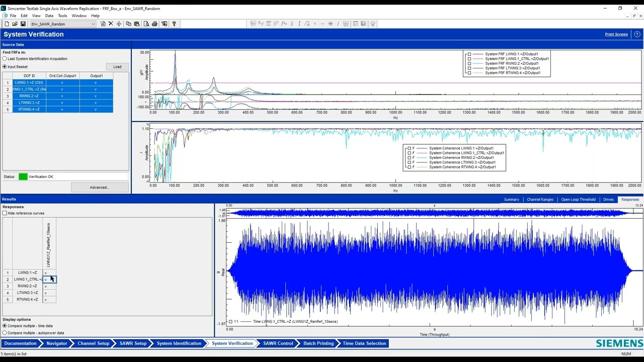Toggle System FRF RWNG:2:+Z/Output1 legend checkbox
Viewport: 644px width, 362px height.
click(469, 63)
